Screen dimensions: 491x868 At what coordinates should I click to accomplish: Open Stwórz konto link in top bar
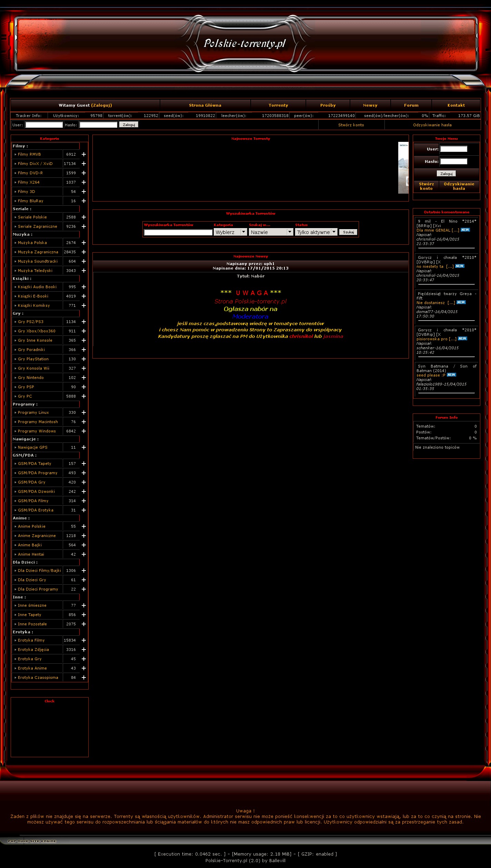(351, 125)
